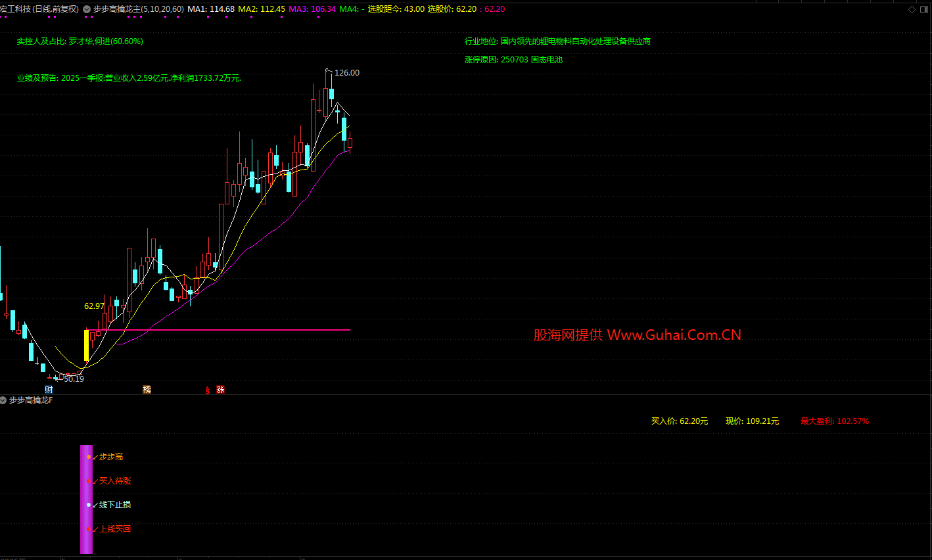Click the 宏工科技(日线.前复权) chart title

[39, 9]
